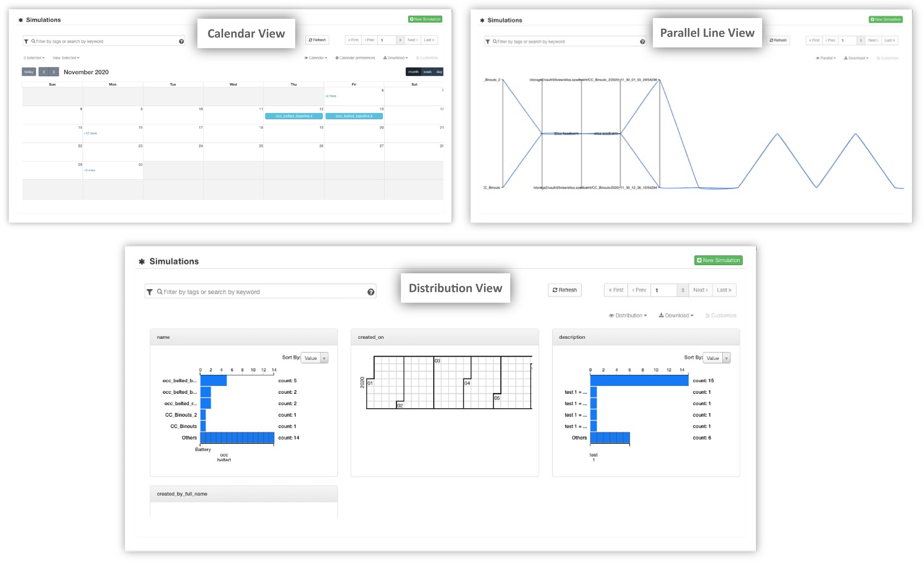Click Next page in Calendar View
The image size is (924, 564).
click(413, 40)
